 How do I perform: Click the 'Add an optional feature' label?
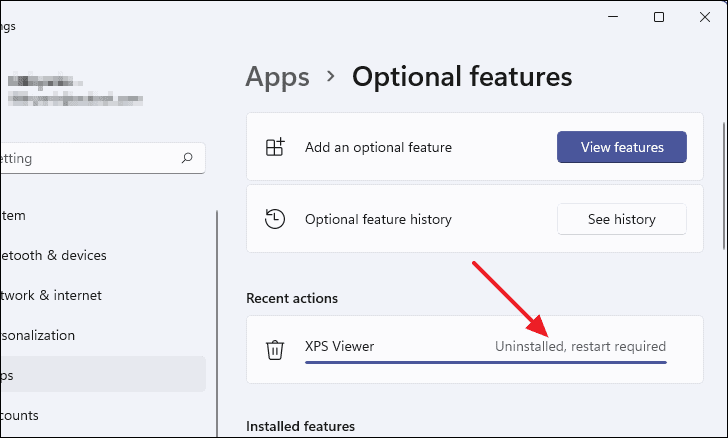click(x=378, y=147)
